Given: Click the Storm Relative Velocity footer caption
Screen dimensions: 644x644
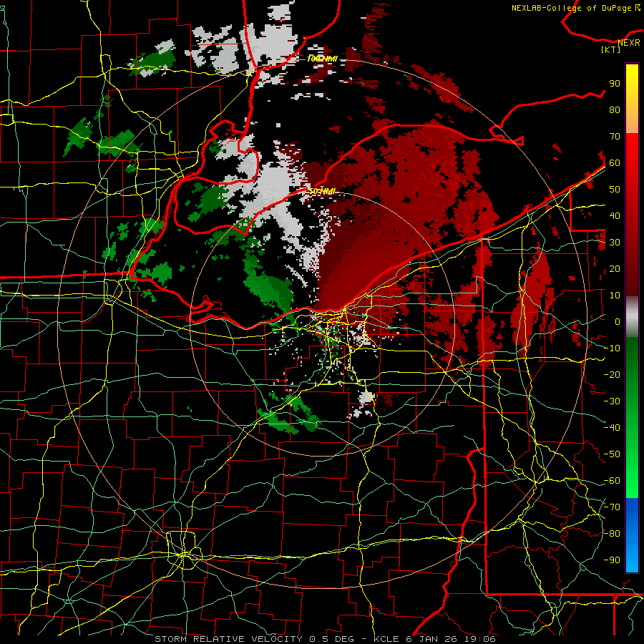Looking at the screenshot, I should tap(325, 639).
